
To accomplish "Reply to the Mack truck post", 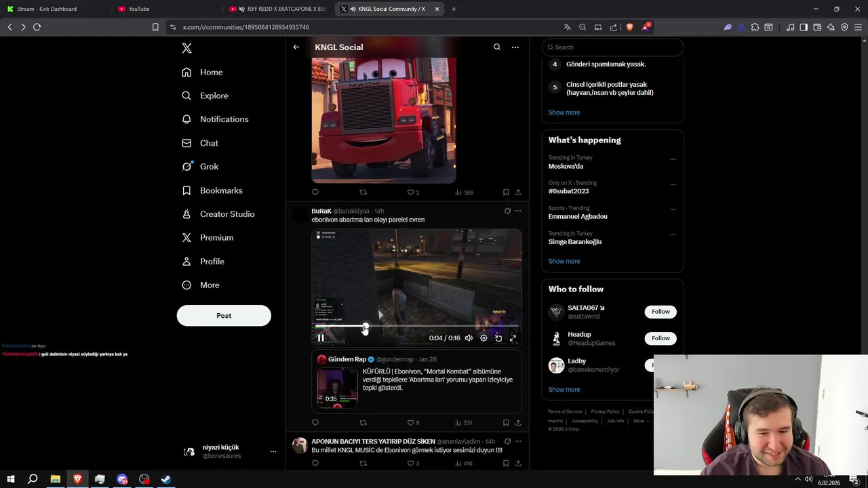I will 315,192.
